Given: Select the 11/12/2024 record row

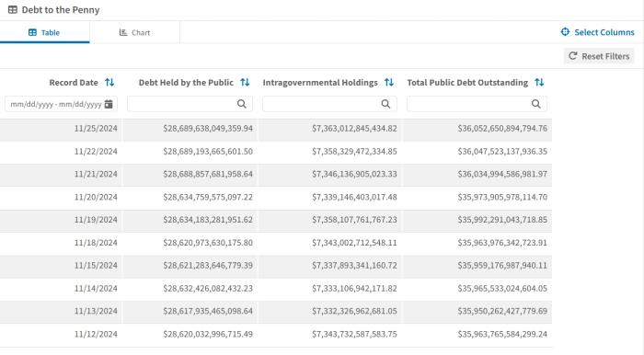Looking at the screenshot, I should pos(276,334).
